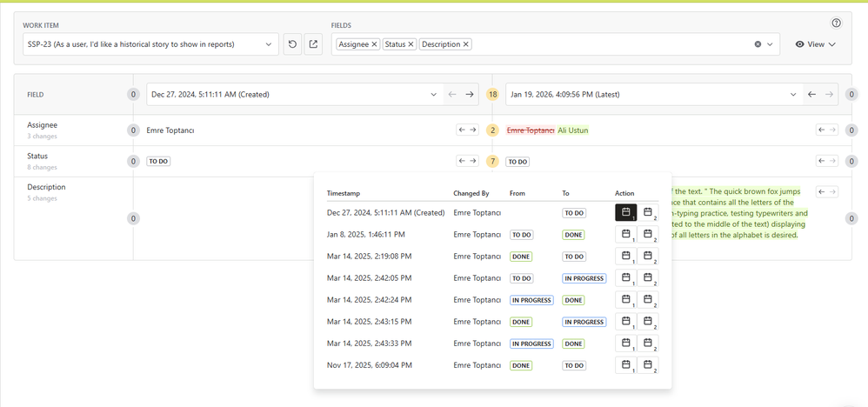Open the Work Item dropdown
This screenshot has width=868, height=407.
[150, 44]
